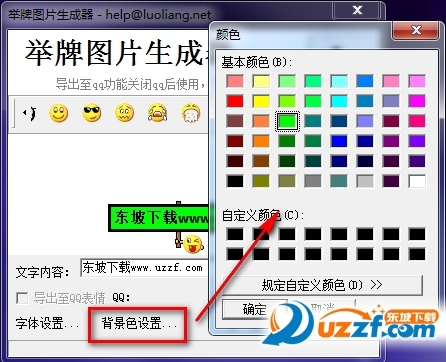
Task: Close the 举牌图片生成器 main window
Action: click(357, 10)
